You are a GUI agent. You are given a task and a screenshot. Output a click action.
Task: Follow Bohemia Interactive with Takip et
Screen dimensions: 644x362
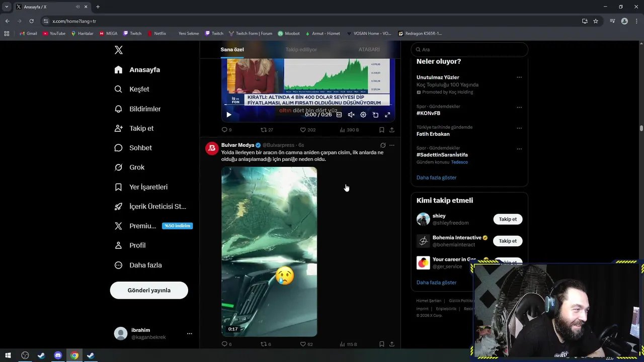tap(508, 241)
